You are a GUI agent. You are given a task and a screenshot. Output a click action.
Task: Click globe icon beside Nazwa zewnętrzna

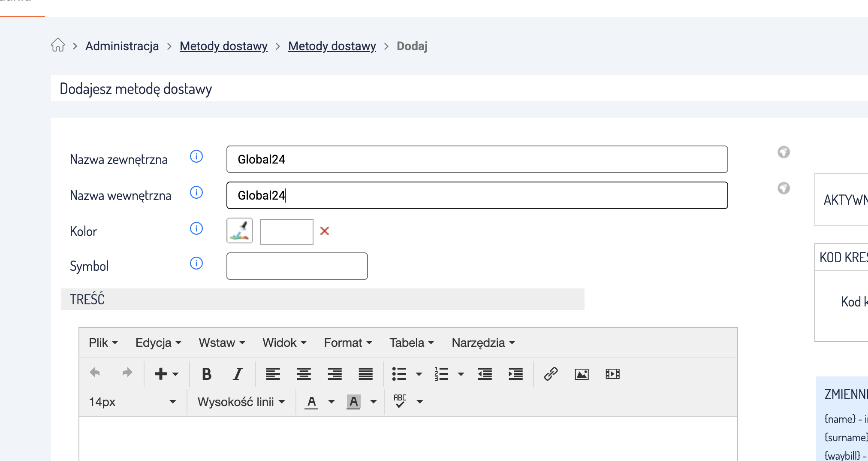click(784, 152)
